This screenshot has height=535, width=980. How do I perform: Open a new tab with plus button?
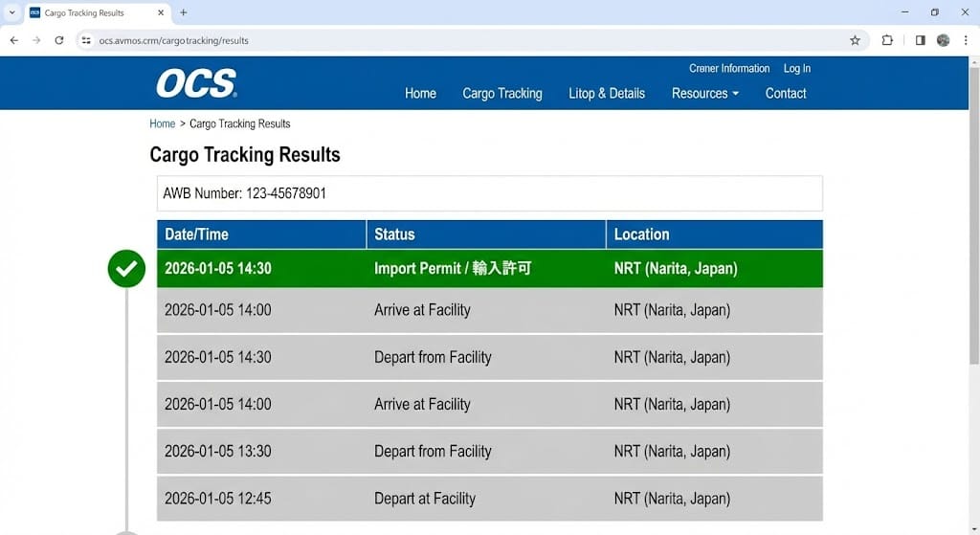tap(183, 12)
